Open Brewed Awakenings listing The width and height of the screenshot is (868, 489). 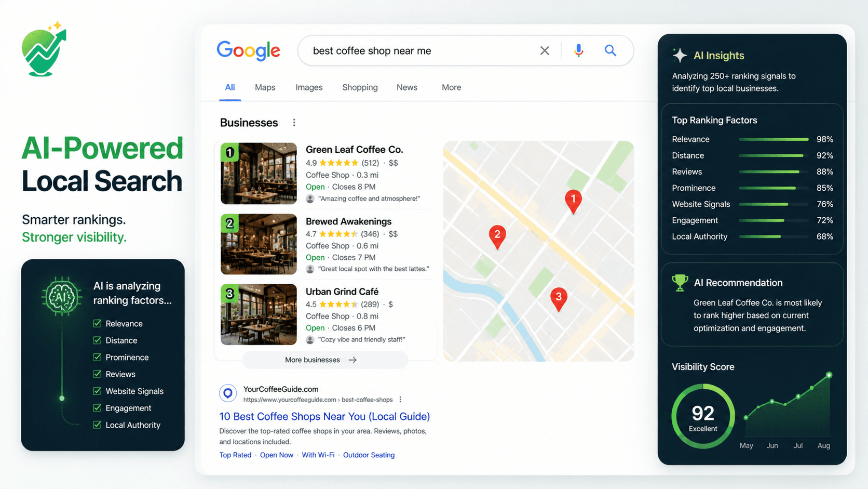click(x=348, y=221)
